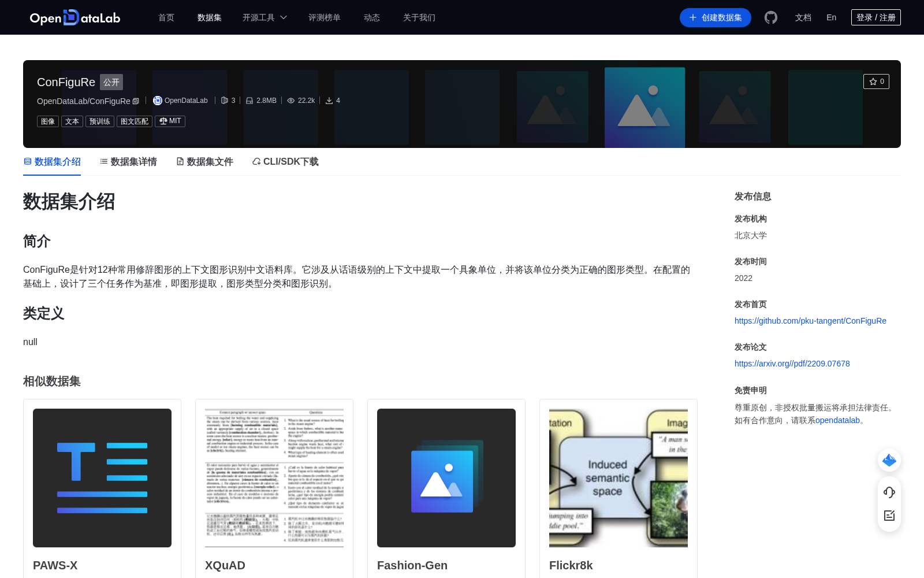Image resolution: width=924 pixels, height=578 pixels.
Task: Click the 2022 publish year
Action: pyautogui.click(x=743, y=278)
